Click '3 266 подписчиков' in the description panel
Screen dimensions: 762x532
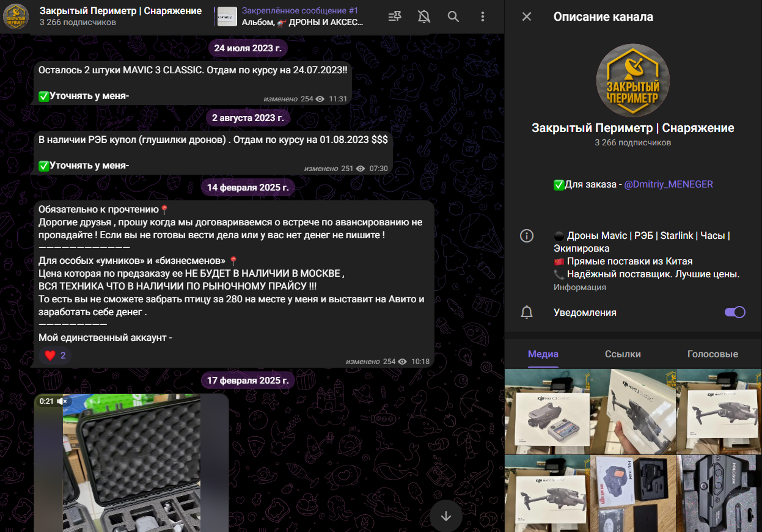click(633, 142)
